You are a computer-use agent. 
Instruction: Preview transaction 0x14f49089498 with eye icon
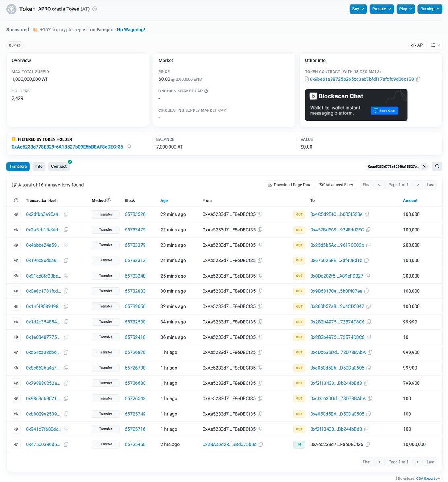tap(16, 306)
